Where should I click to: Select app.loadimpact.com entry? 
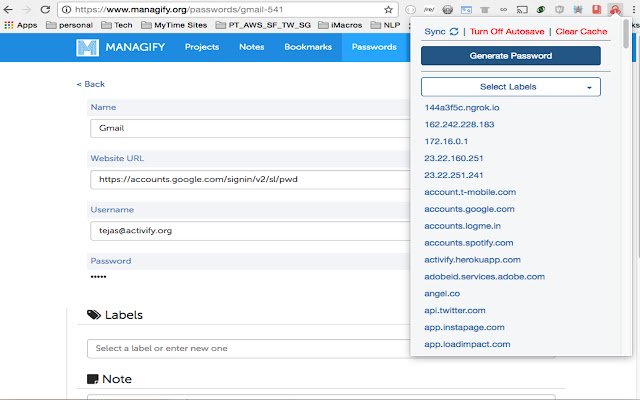[x=467, y=345]
